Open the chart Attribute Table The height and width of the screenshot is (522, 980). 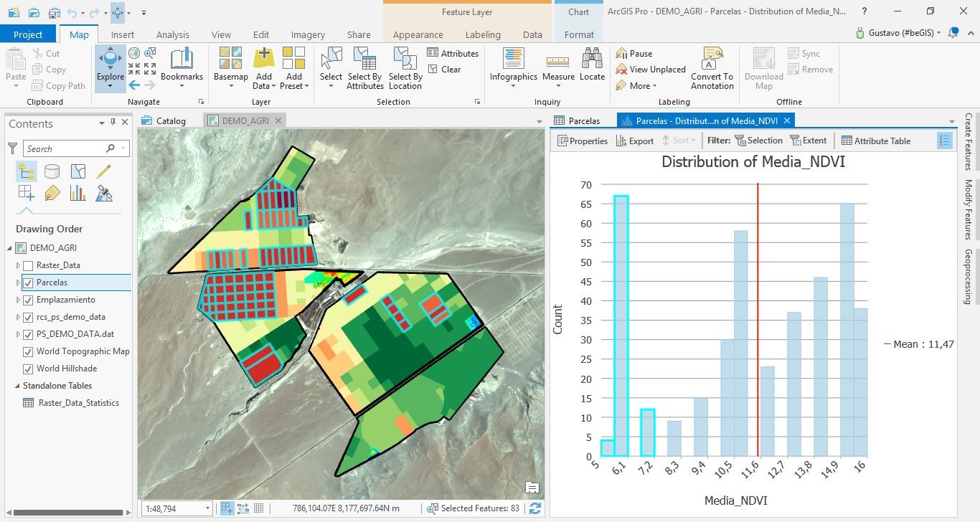875,141
